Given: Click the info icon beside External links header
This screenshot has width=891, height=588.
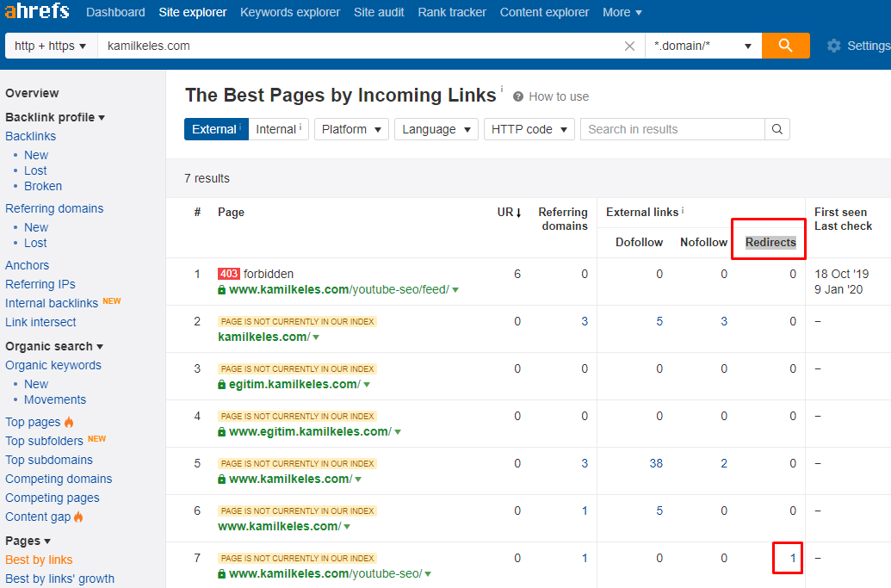Looking at the screenshot, I should click(683, 210).
